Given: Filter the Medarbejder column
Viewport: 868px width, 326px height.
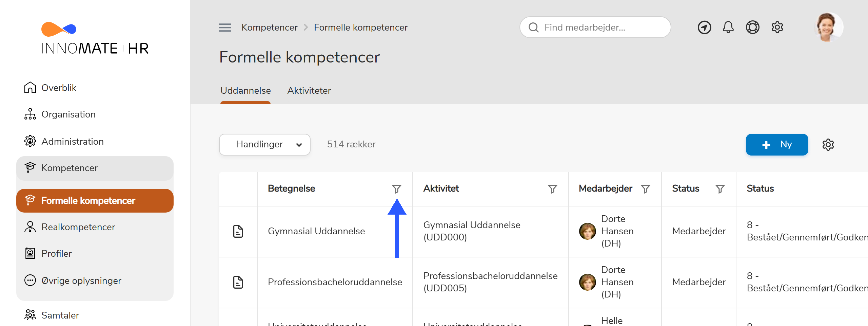Looking at the screenshot, I should 646,189.
